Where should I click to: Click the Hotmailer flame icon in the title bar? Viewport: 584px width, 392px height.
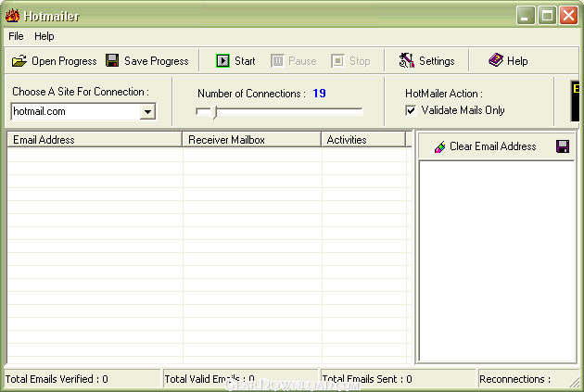[x=12, y=16]
